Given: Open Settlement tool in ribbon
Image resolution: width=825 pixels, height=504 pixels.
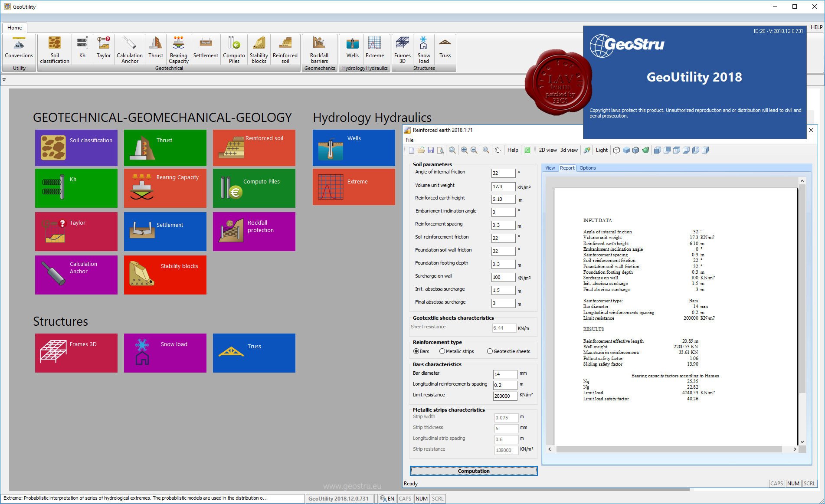Looking at the screenshot, I should (x=206, y=49).
